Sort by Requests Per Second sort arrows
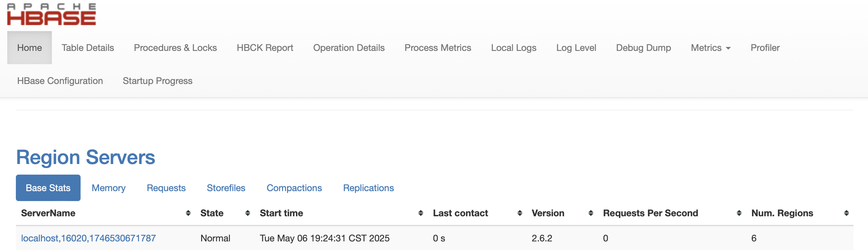 click(x=739, y=213)
